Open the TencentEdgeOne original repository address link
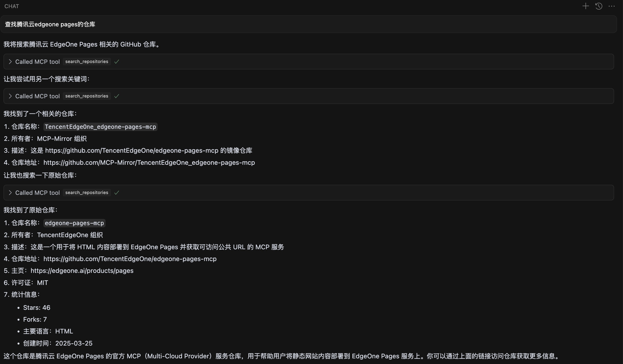The height and width of the screenshot is (364, 623). pos(130,259)
